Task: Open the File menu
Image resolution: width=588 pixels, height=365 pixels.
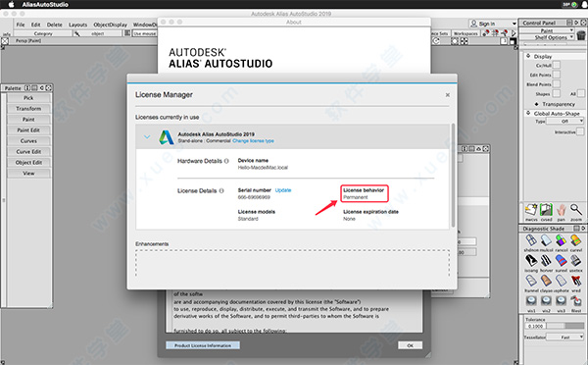Action: pyautogui.click(x=21, y=25)
